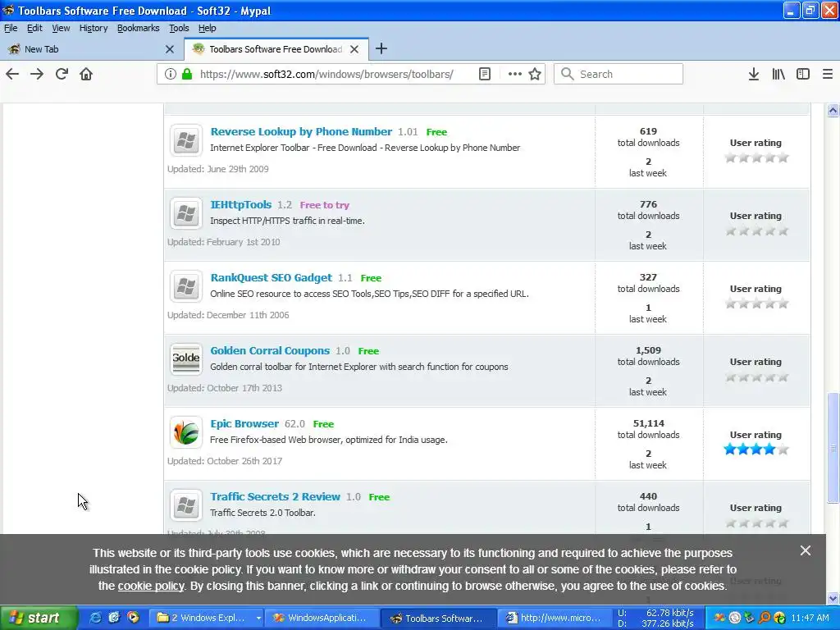The image size is (840, 630).
Task: Click the page scroll up arrow
Action: (x=833, y=111)
